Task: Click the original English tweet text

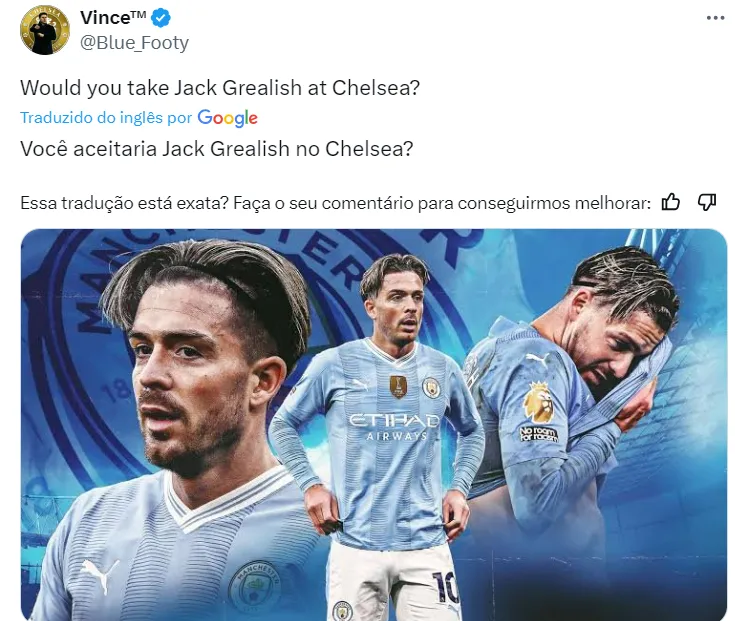Action: click(220, 88)
